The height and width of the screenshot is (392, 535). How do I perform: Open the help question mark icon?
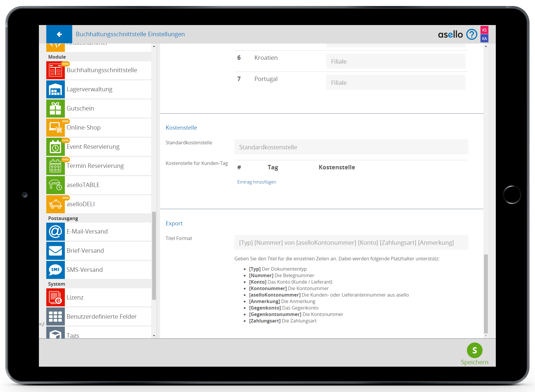coord(472,34)
